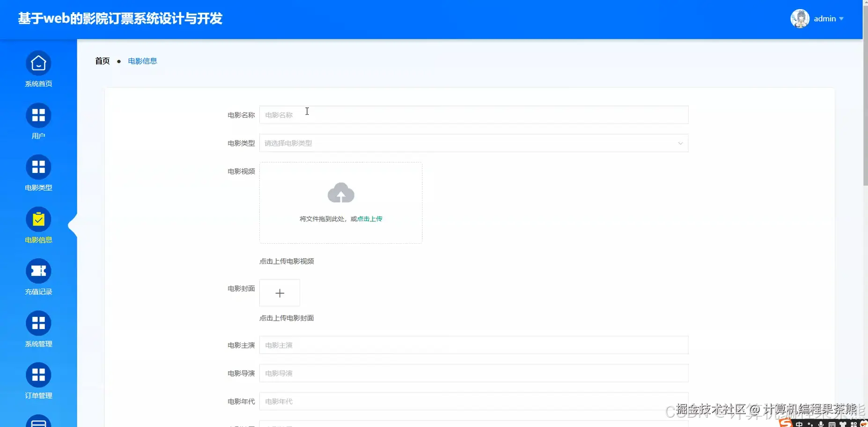Select the 订单管理 sidebar icon

(38, 375)
